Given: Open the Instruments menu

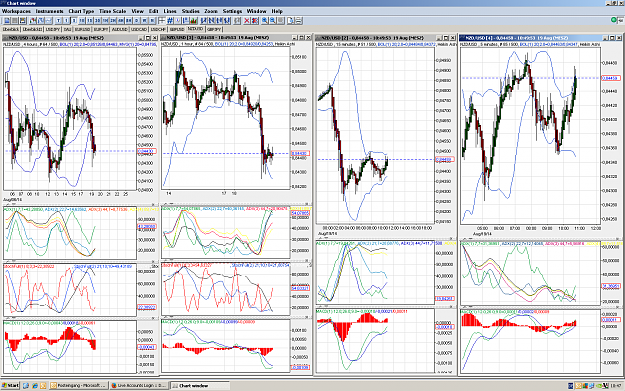Looking at the screenshot, I should 49,11.
